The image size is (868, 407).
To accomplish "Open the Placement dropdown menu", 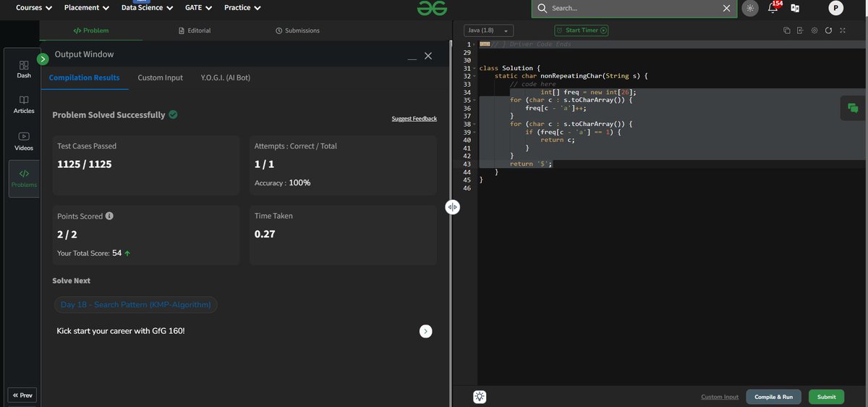I will point(87,8).
